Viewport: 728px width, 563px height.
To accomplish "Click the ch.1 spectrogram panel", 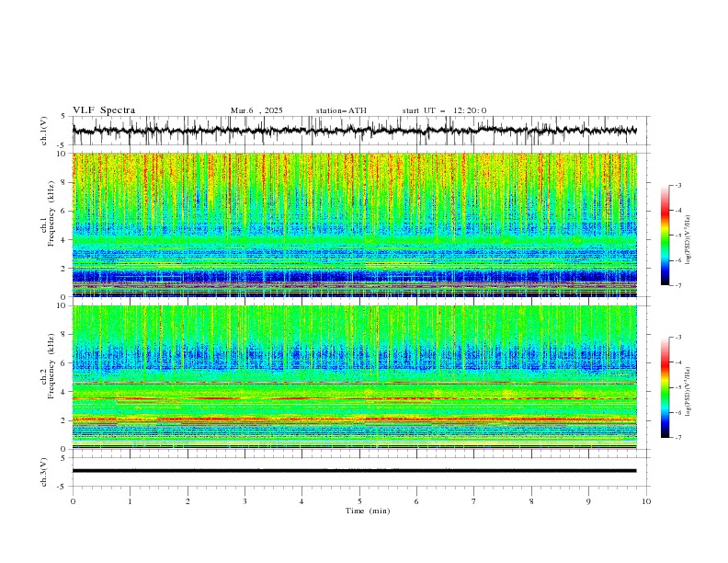I will click(x=354, y=224).
